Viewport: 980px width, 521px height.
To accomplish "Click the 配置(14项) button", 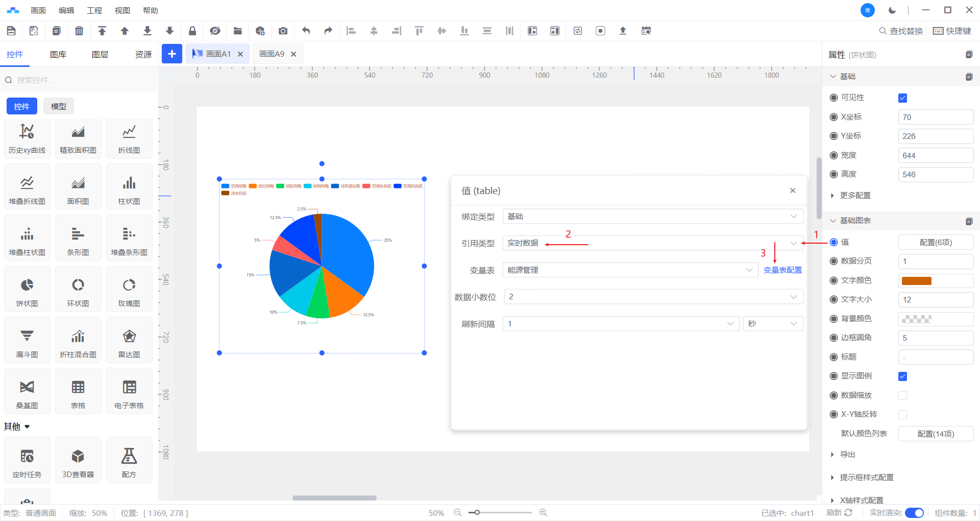I will pyautogui.click(x=935, y=434).
